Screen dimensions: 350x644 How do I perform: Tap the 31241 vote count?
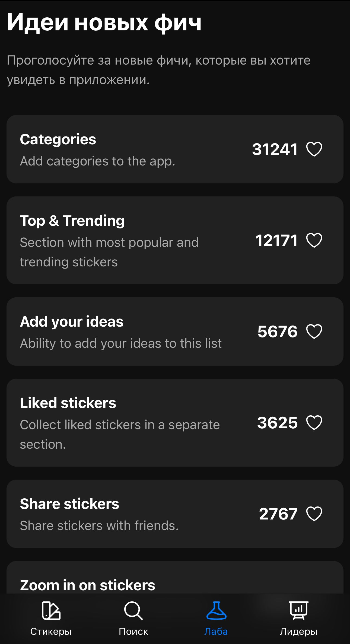click(x=275, y=149)
